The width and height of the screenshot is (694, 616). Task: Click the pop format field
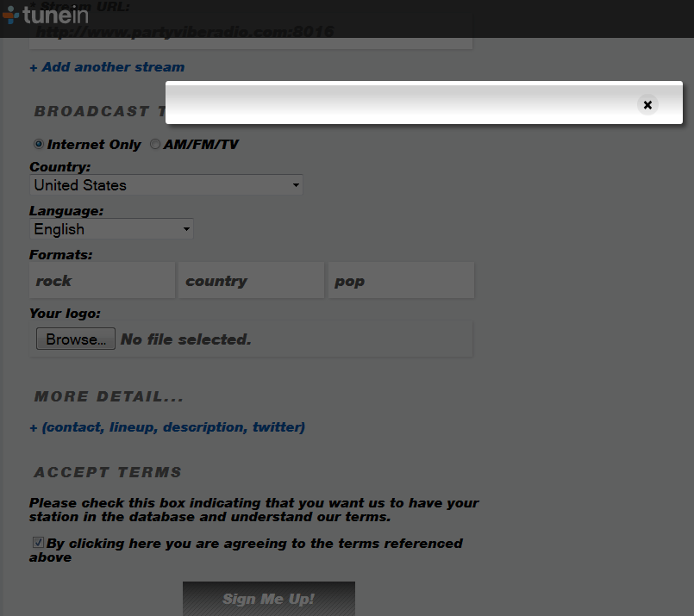point(401,280)
